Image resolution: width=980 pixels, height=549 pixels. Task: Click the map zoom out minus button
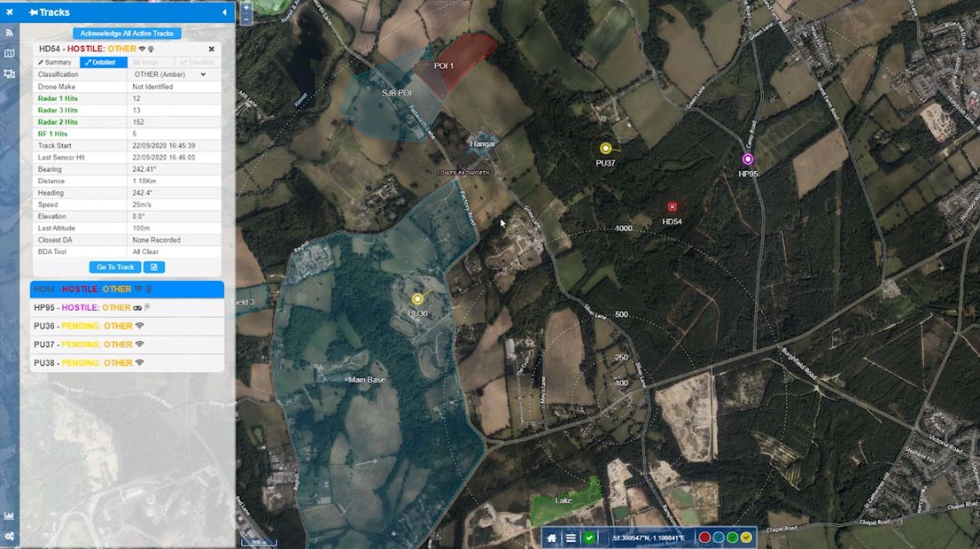point(246,19)
